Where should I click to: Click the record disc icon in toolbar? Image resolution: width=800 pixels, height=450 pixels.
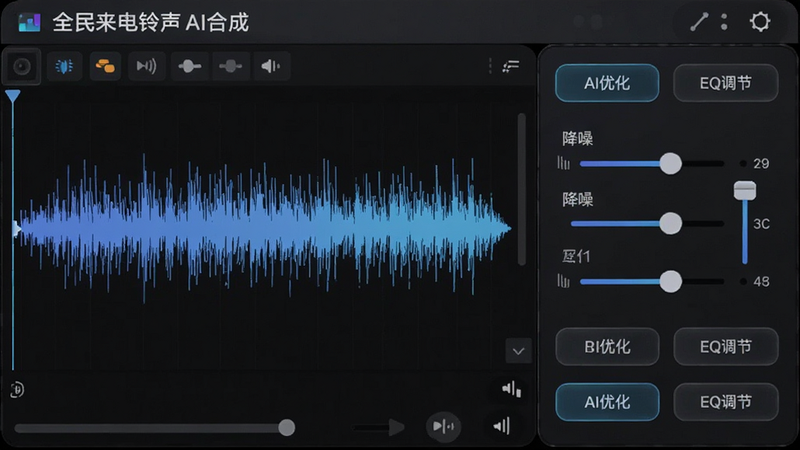click(21, 66)
